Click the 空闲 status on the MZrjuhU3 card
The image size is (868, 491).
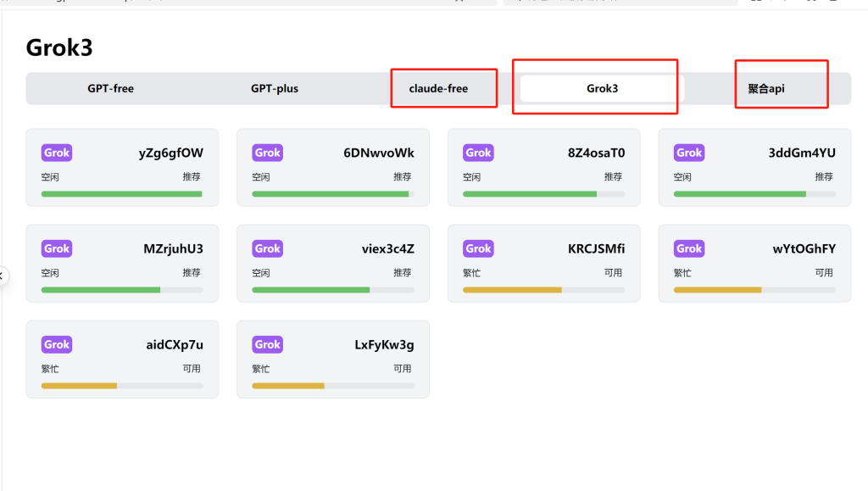[x=50, y=273]
